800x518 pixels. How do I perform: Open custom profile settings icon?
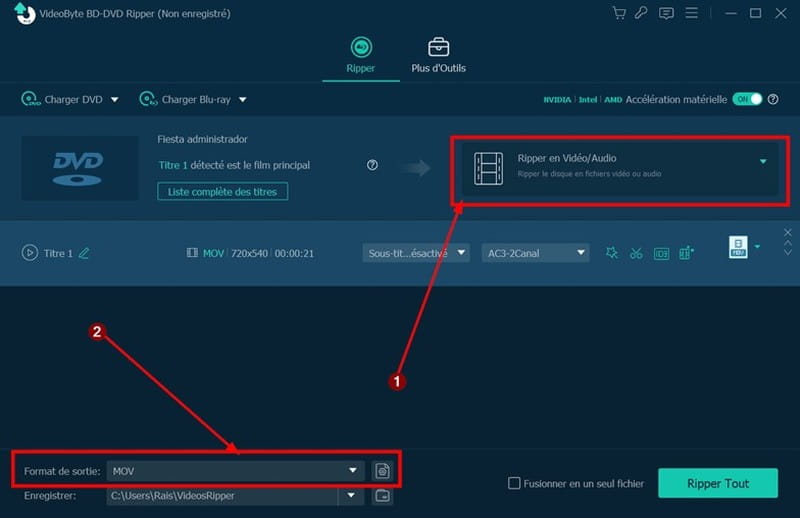382,471
